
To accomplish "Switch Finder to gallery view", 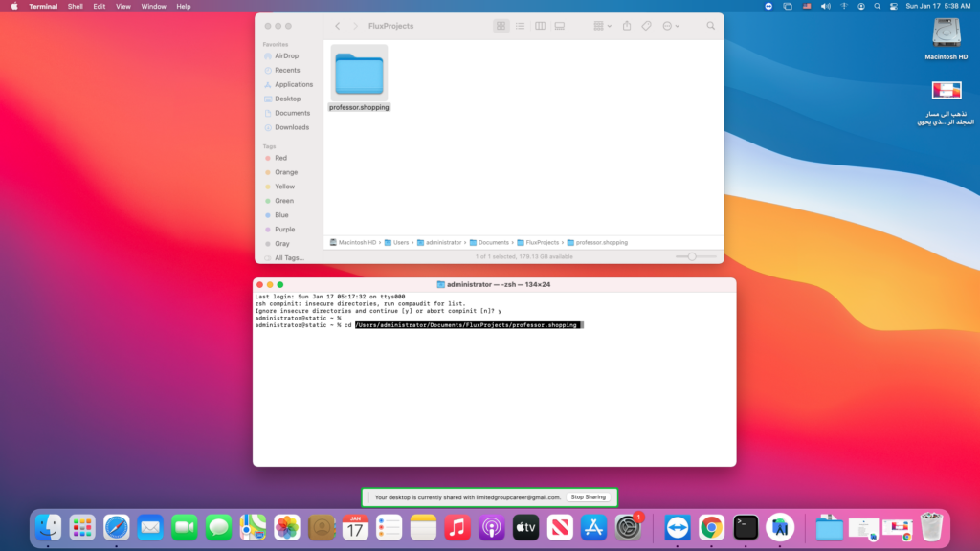I will tap(559, 26).
